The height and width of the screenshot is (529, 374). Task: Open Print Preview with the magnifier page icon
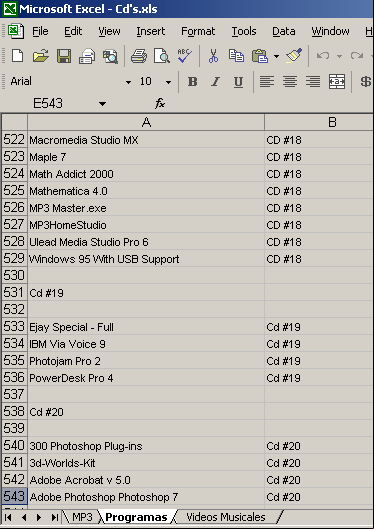tap(162, 55)
